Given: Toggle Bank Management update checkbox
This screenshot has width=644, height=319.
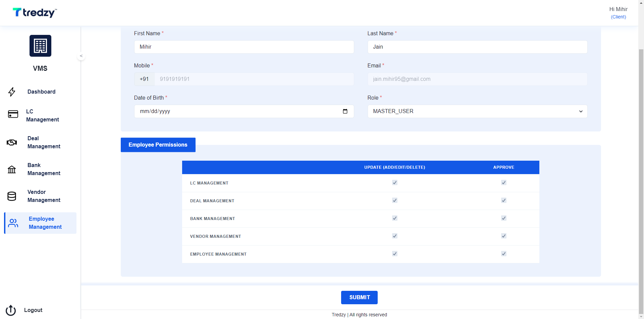Looking at the screenshot, I should pos(395,218).
